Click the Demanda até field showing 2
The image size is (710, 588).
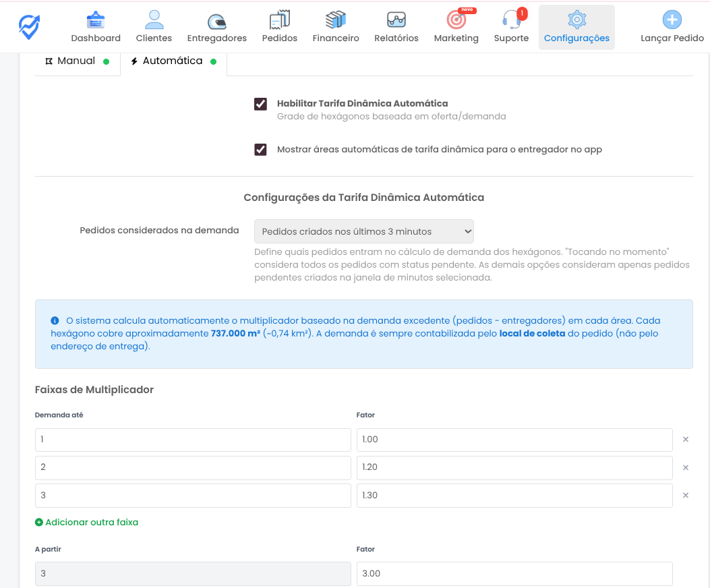[193, 467]
